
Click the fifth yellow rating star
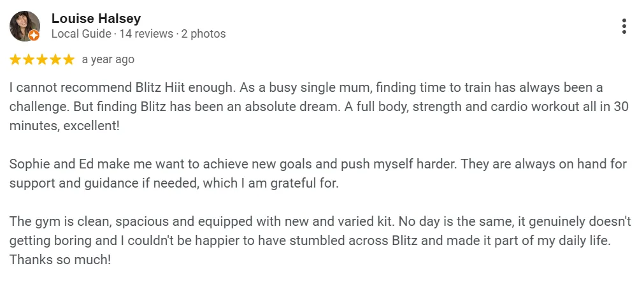[69, 59]
